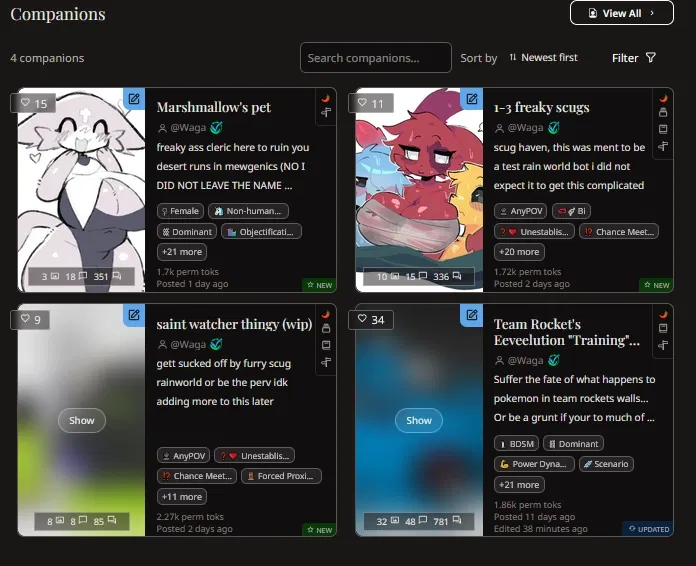Edit the 1-3 freaky scugs card with pencil icon
The image size is (696, 566).
(x=472, y=99)
